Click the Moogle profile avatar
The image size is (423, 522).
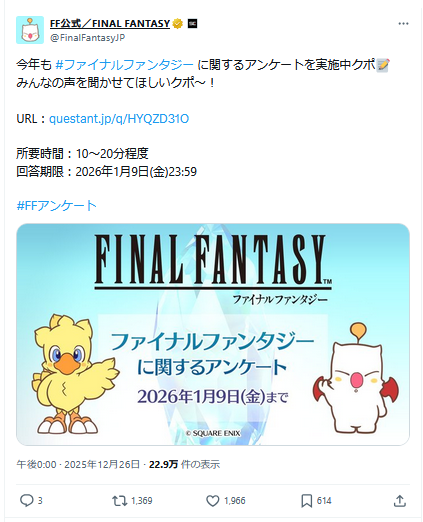pos(30,30)
